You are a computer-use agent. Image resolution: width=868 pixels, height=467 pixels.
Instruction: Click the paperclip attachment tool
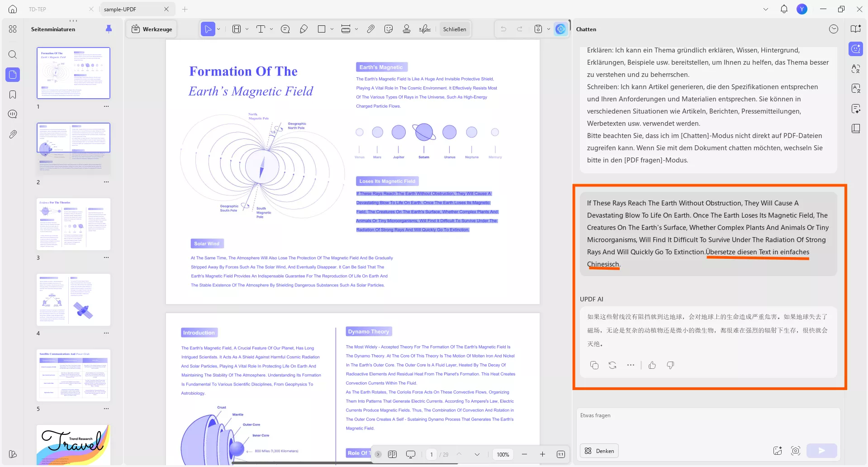point(370,29)
